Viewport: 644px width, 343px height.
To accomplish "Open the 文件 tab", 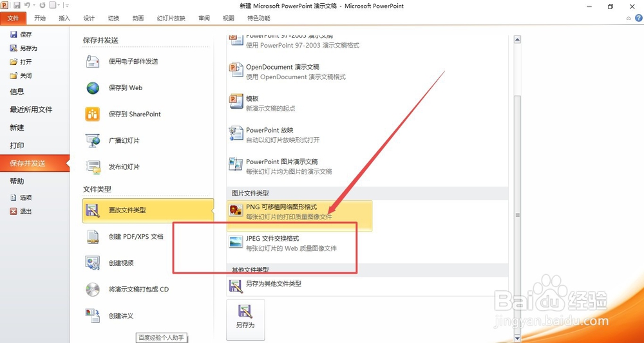I will tap(13, 18).
